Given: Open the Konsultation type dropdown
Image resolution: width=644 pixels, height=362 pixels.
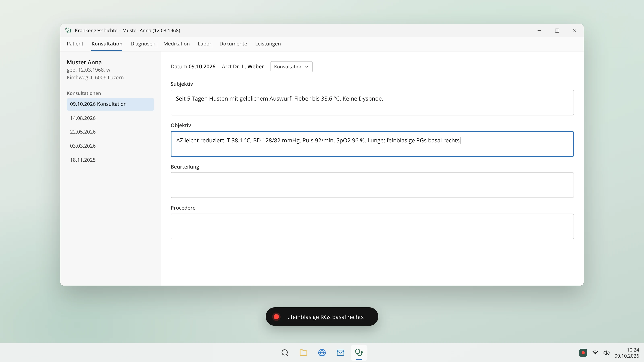Looking at the screenshot, I should pos(291,67).
